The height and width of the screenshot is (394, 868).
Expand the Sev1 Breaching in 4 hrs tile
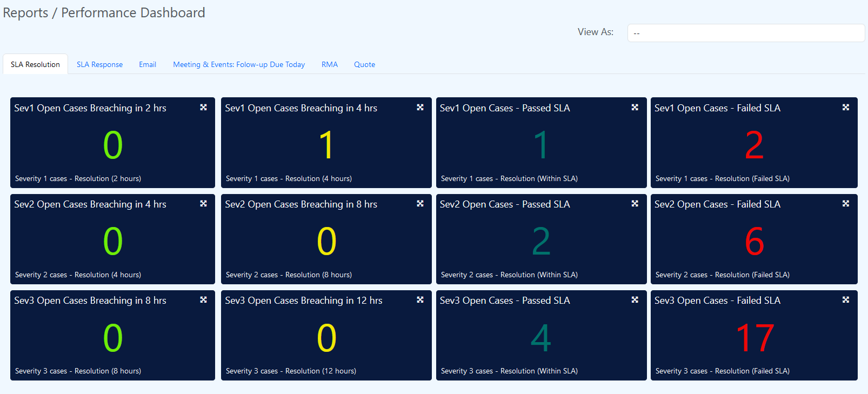tap(420, 108)
